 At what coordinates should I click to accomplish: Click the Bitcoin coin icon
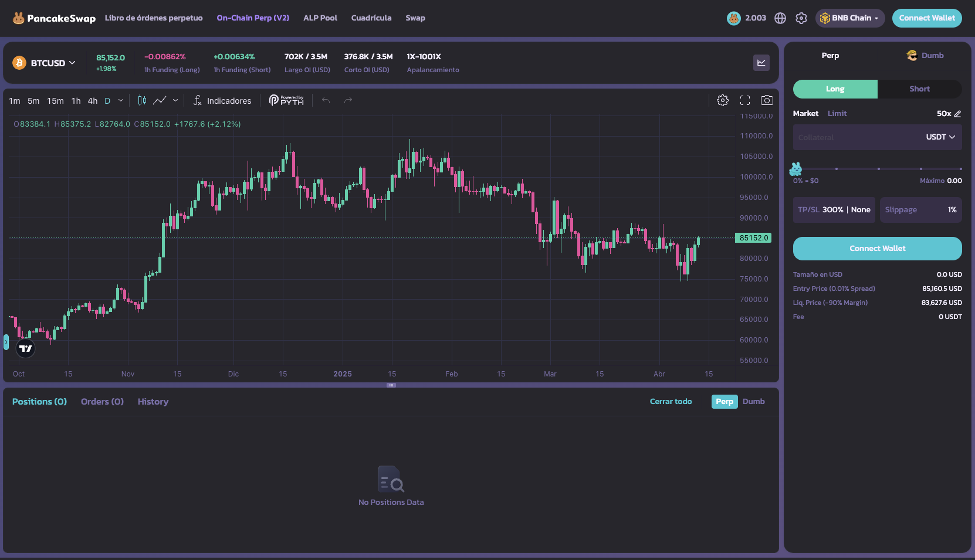(x=19, y=63)
